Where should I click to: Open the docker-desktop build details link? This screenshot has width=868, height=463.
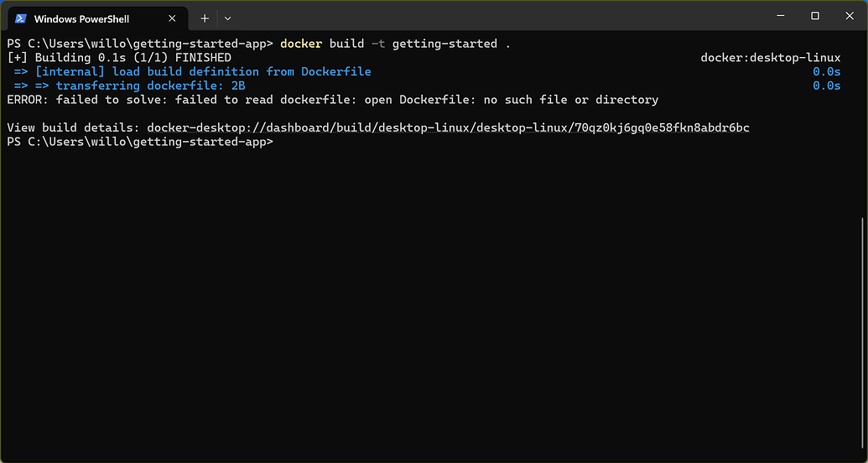click(x=448, y=128)
